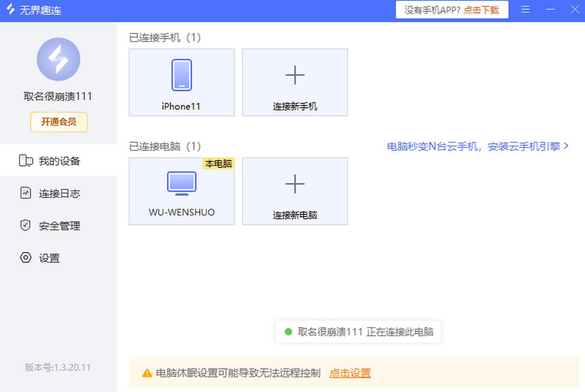Click the user avatar in the sidebar

coord(58,59)
